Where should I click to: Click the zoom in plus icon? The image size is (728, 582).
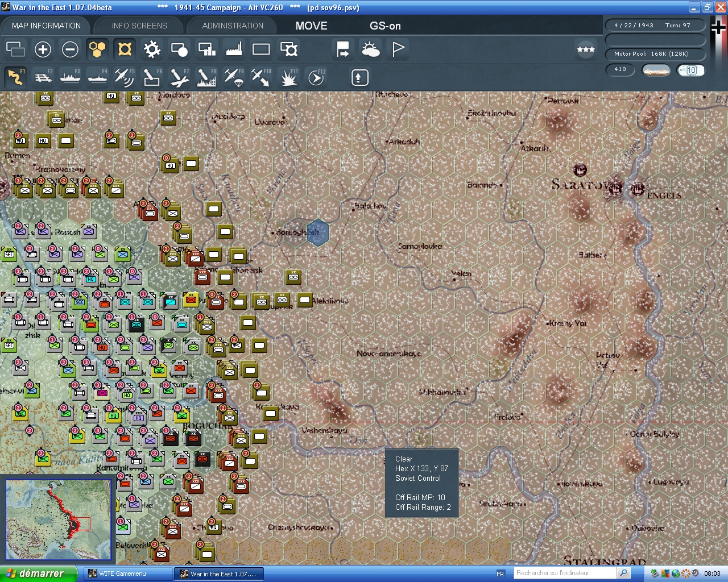[43, 49]
